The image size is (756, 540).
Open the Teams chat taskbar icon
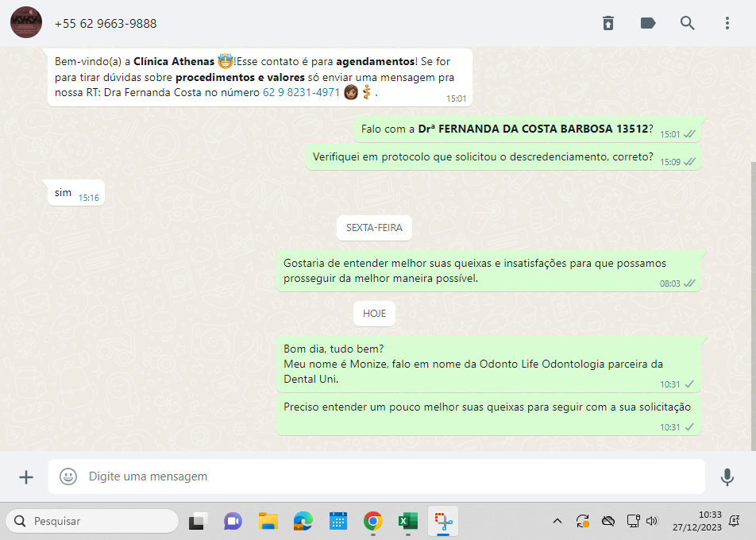click(x=233, y=521)
